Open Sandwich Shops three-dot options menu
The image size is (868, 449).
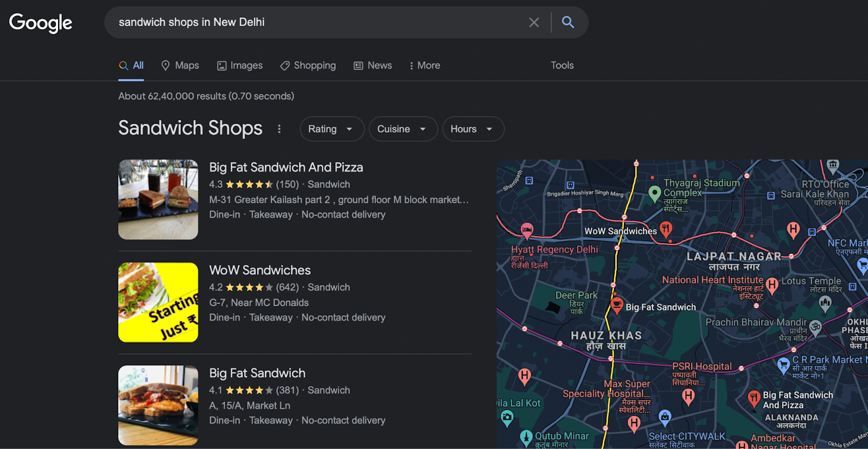coord(279,129)
